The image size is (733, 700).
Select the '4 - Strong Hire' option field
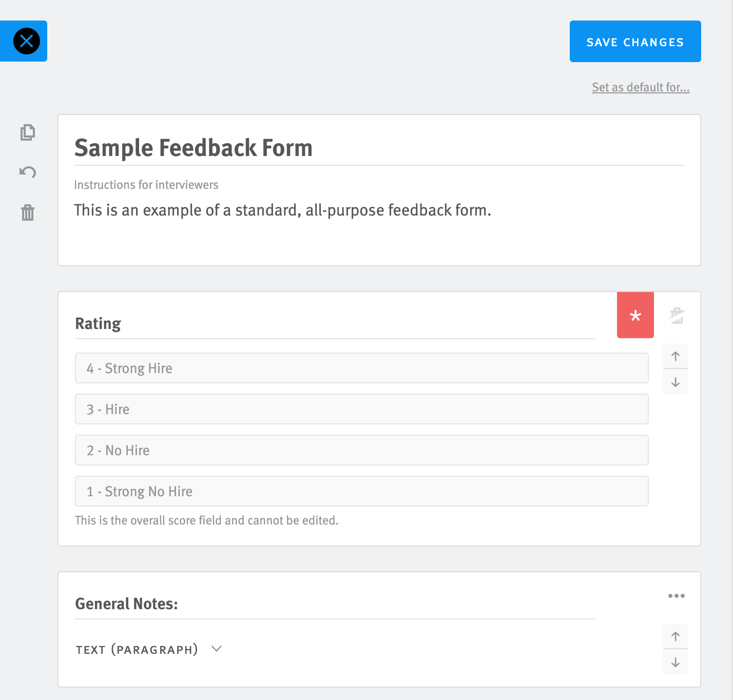[361, 368]
